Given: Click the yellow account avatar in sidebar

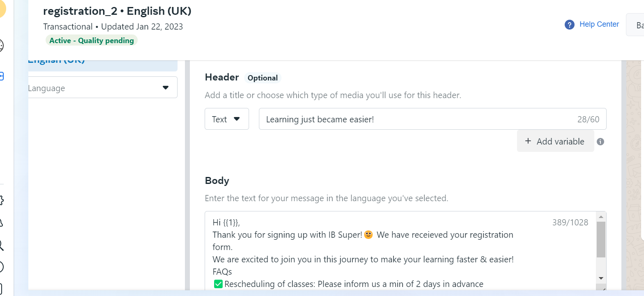Looking at the screenshot, I should click(2, 8).
